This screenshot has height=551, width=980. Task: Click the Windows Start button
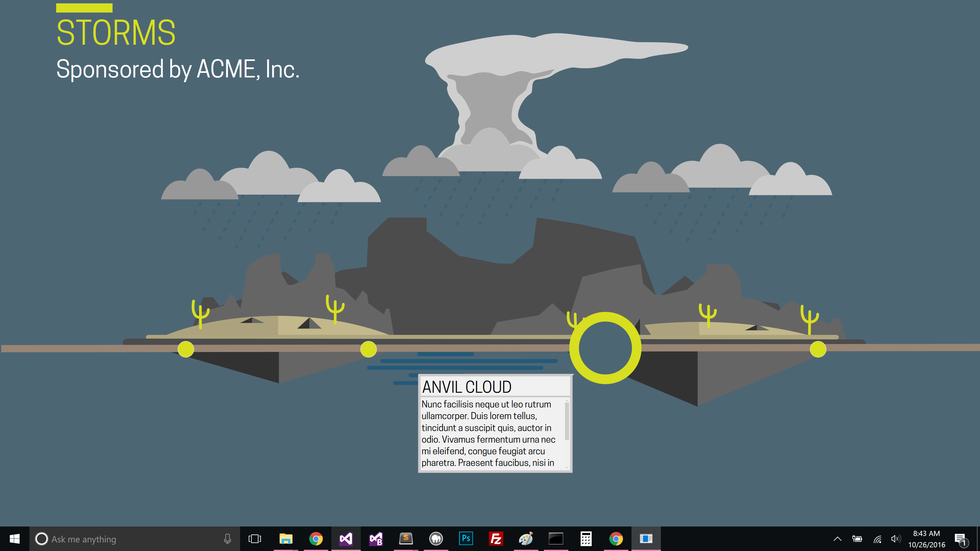click(x=14, y=538)
